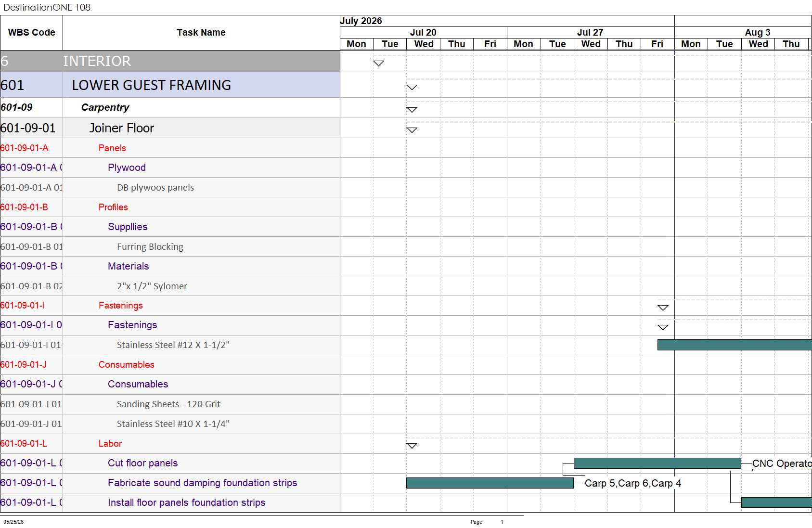Click the LOWER GUEST FRAMING summary marker
Viewport: 812px width, 528px height.
(x=412, y=87)
